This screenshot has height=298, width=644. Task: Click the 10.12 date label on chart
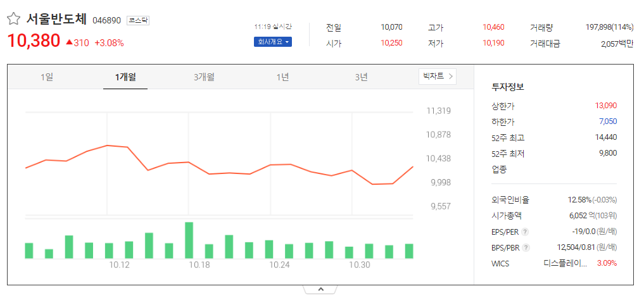[119, 265]
